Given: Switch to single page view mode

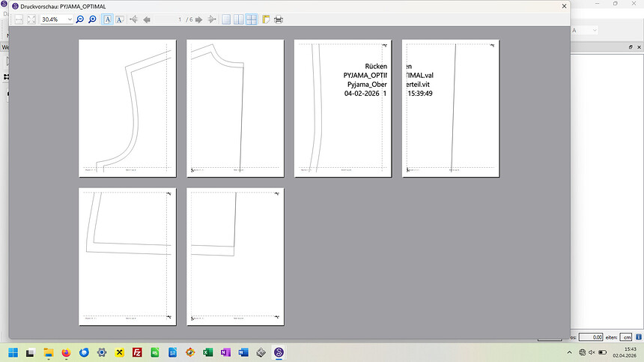Looking at the screenshot, I should (x=226, y=19).
